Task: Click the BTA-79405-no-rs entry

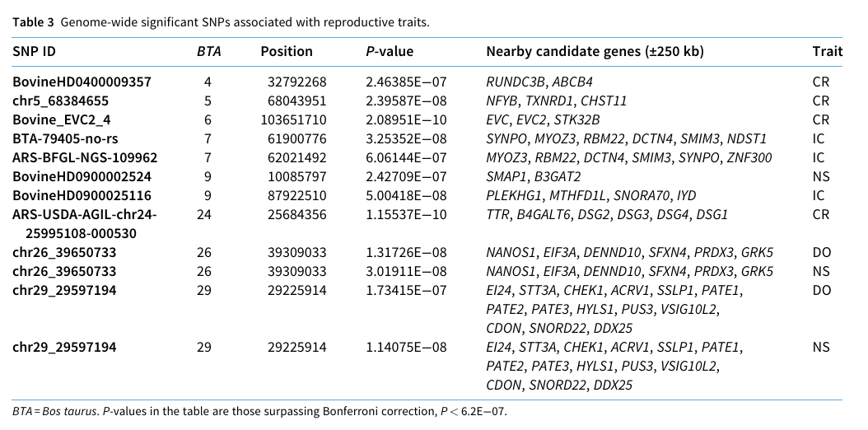Action: click(x=65, y=138)
